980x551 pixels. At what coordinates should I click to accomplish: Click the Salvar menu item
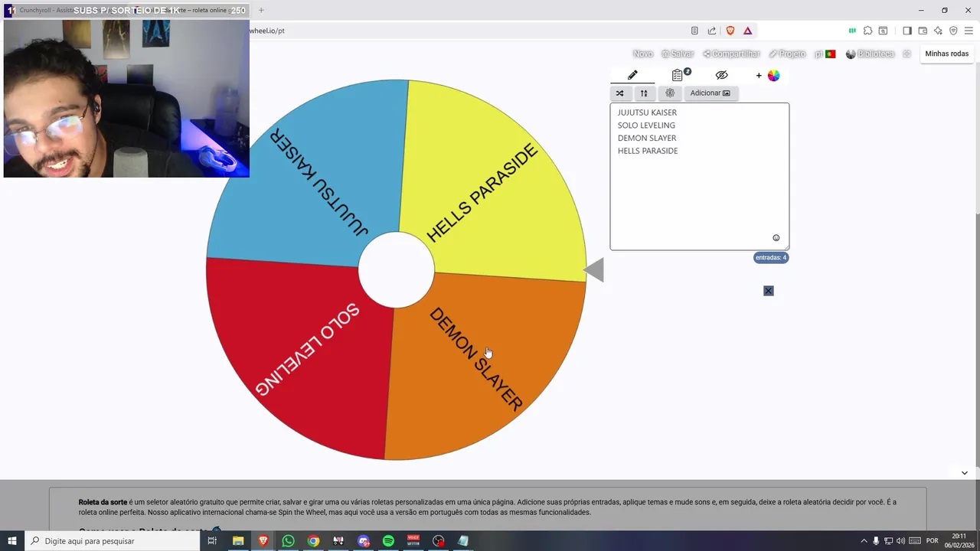(x=678, y=54)
